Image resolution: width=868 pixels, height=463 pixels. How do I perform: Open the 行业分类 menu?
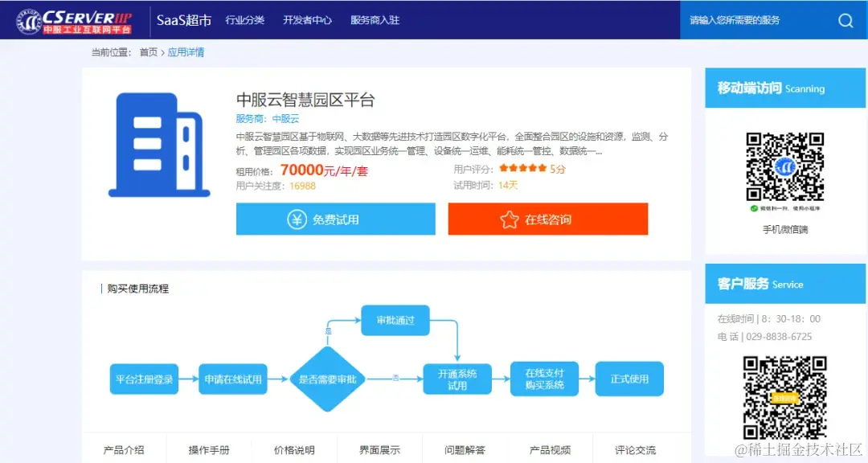pos(244,20)
